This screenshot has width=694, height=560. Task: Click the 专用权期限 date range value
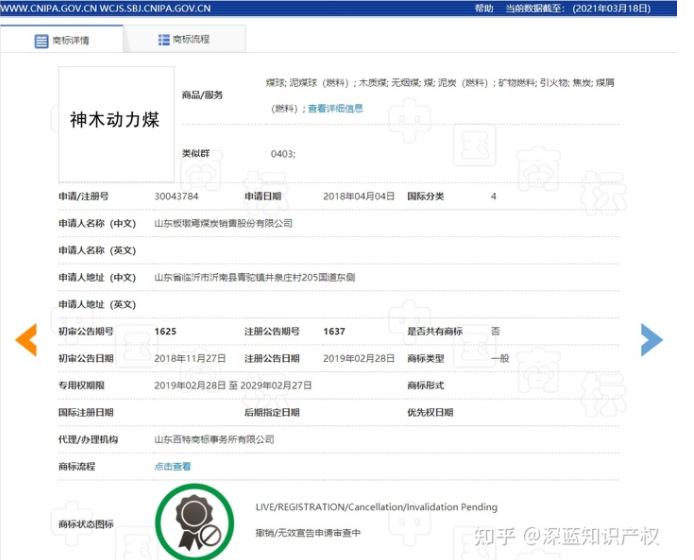coord(233,385)
